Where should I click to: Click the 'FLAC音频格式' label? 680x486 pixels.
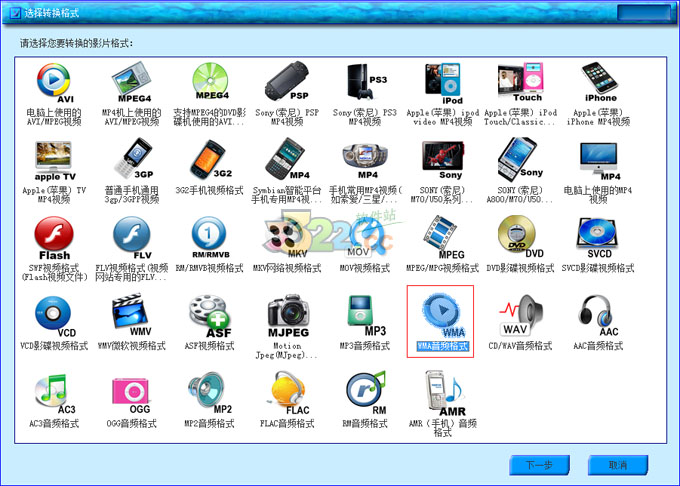[x=287, y=424]
